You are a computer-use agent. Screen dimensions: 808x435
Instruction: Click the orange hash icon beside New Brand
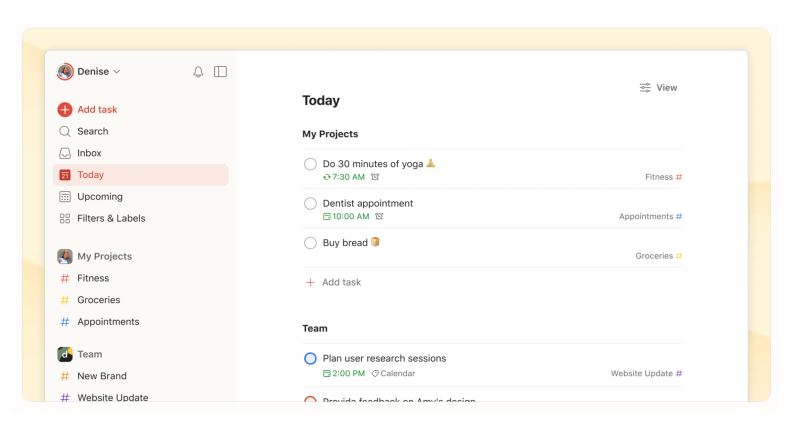coord(65,376)
